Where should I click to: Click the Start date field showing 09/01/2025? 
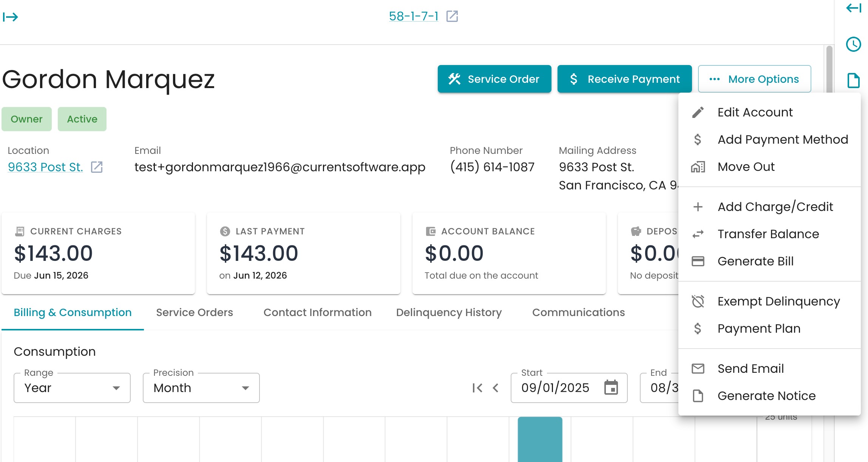[x=569, y=388]
